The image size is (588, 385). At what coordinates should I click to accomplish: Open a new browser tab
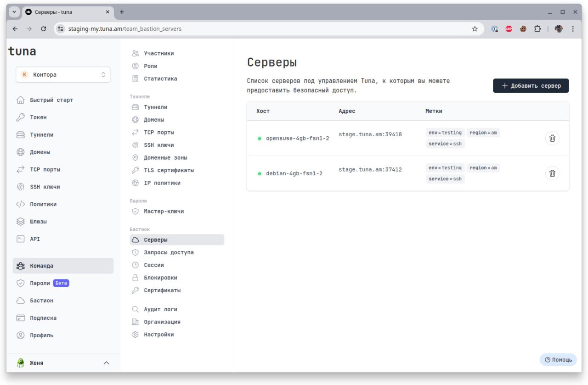122,12
